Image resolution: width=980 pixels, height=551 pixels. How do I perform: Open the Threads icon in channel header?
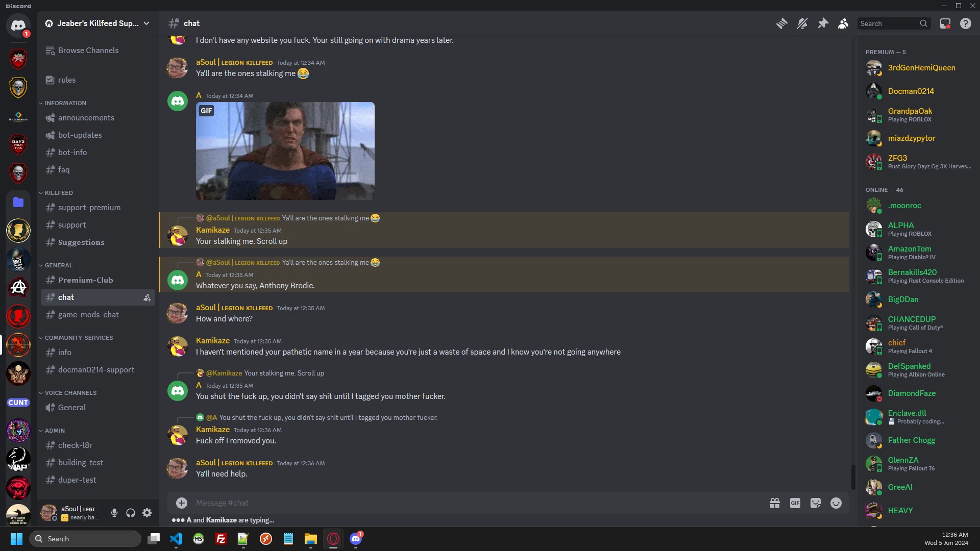pos(781,23)
